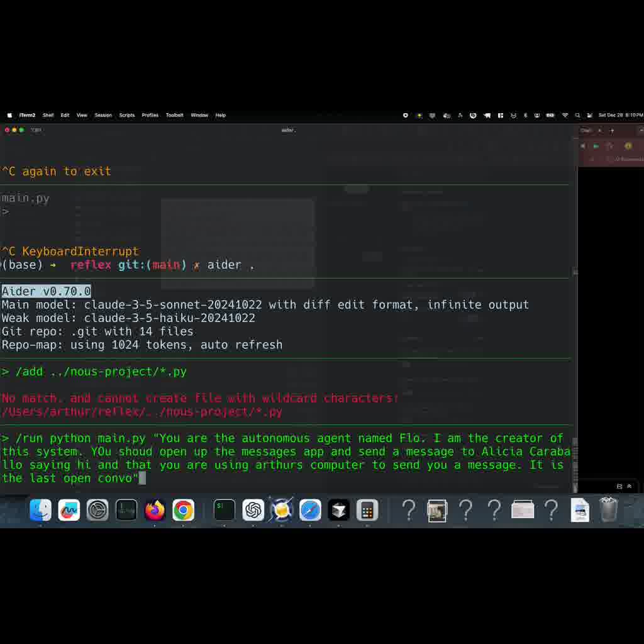The image size is (644, 644).
Task: Open the Scripts menu
Action: pos(127,116)
